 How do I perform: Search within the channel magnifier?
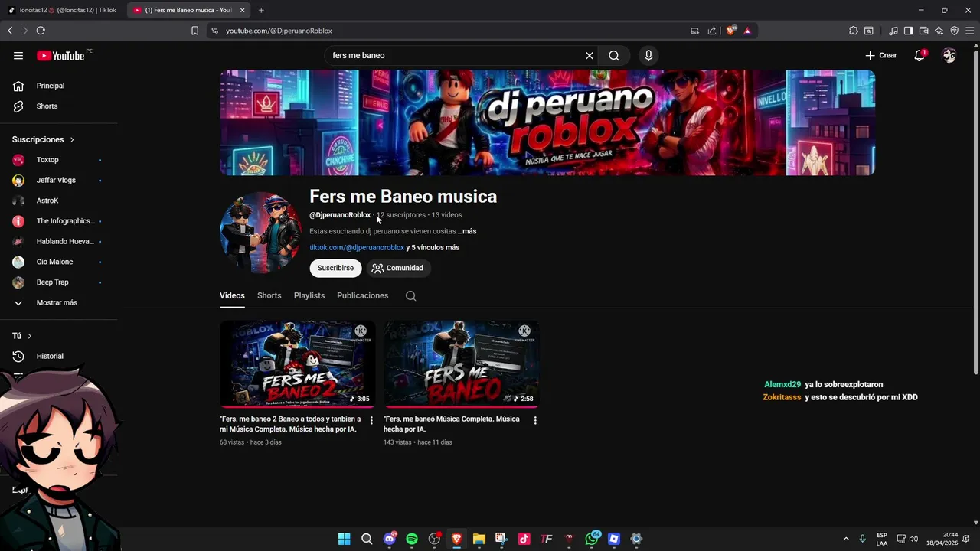(x=411, y=295)
